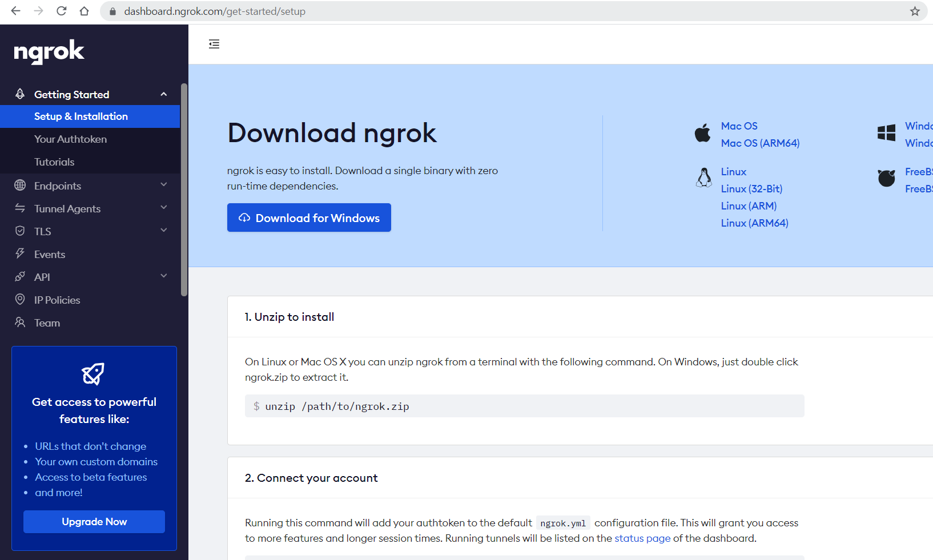933x560 pixels.
Task: Go back with browser back arrow
Action: [x=16, y=11]
